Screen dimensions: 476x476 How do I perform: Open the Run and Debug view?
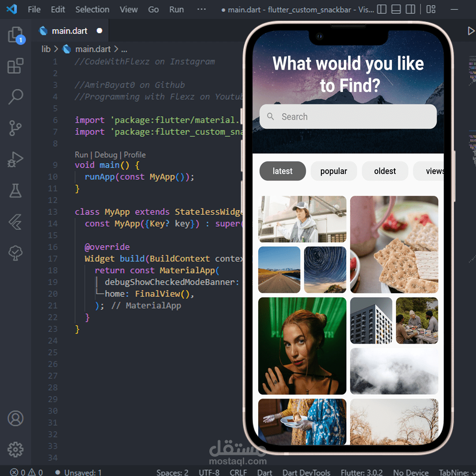[x=16, y=159]
